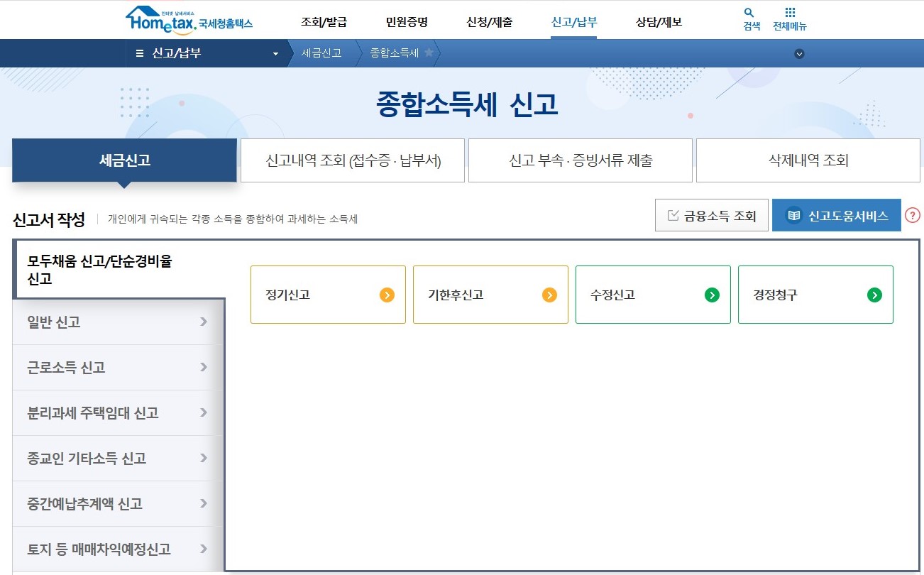Click the Hometax logo

point(189,20)
